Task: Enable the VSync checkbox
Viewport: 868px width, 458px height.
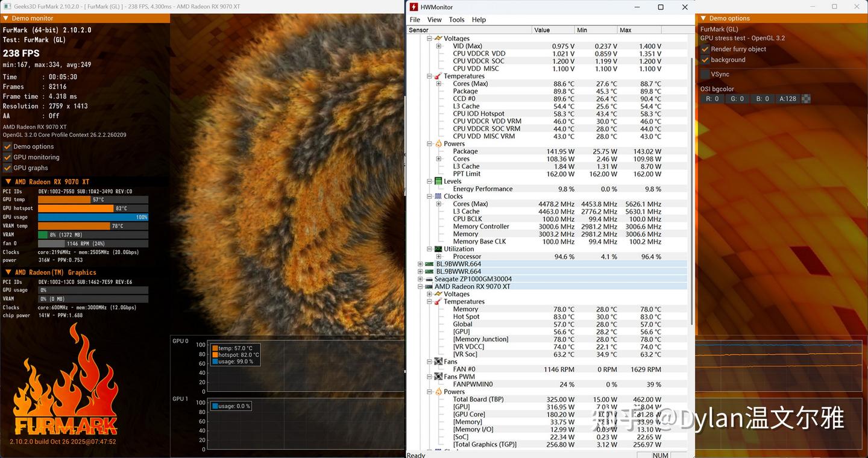Action: point(705,74)
